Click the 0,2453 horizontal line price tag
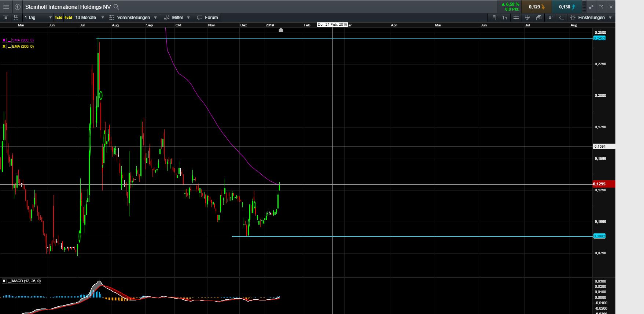The height and width of the screenshot is (314, 644). coord(599,38)
